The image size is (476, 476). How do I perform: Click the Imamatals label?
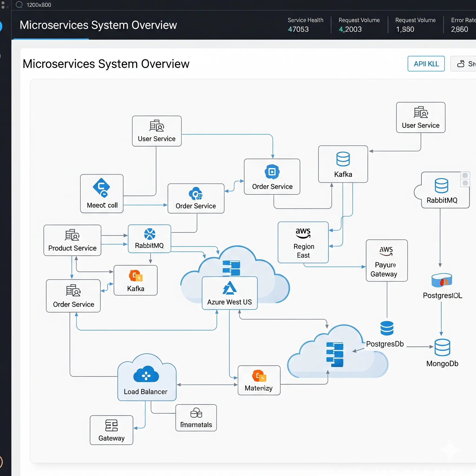(196, 425)
